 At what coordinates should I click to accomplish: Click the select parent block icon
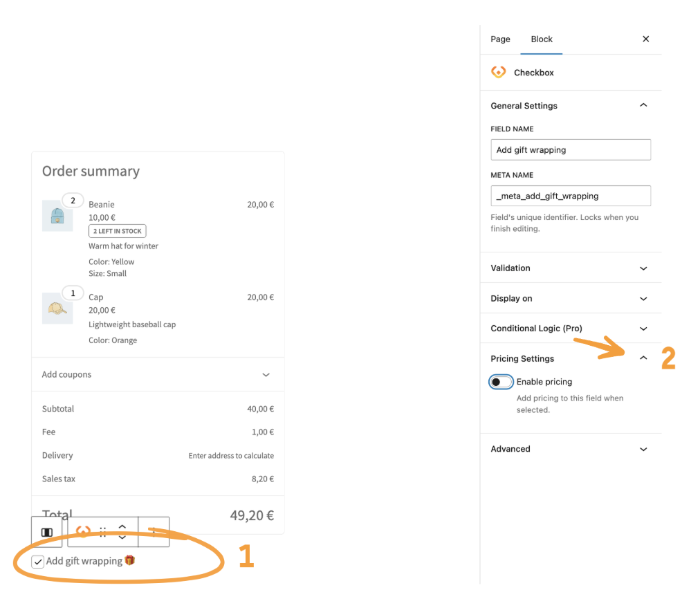(x=47, y=532)
